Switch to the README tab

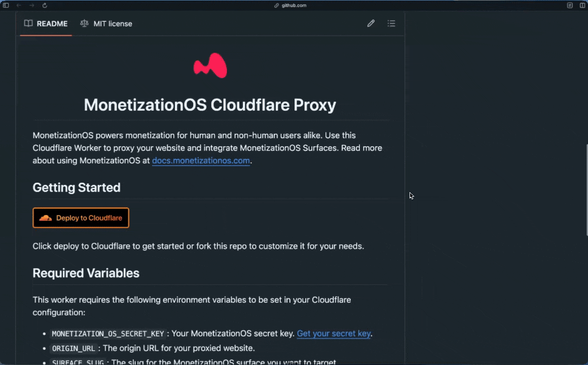click(46, 24)
